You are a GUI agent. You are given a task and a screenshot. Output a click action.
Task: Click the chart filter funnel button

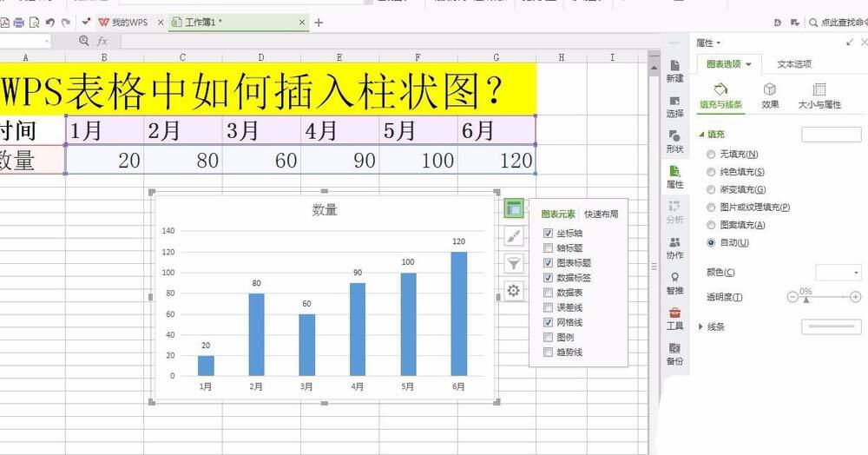pyautogui.click(x=514, y=263)
